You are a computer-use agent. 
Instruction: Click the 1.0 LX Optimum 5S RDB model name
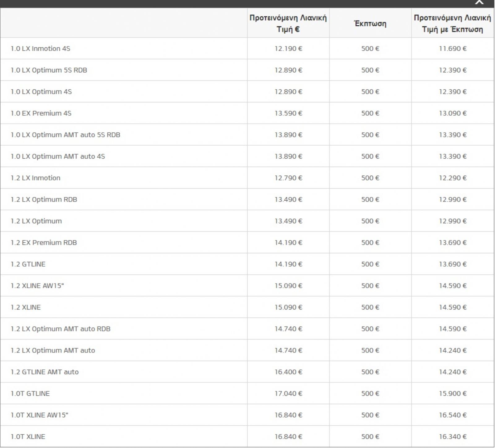tap(49, 70)
